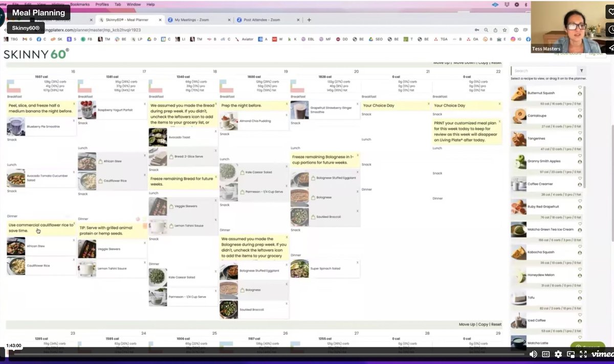The width and height of the screenshot is (614, 364).
Task: Click the Skinny60® author link overlay
Action: click(26, 28)
